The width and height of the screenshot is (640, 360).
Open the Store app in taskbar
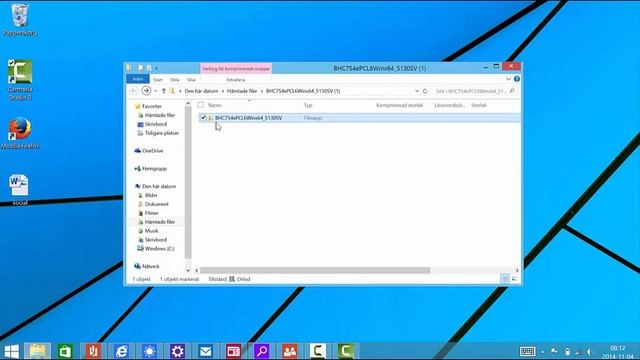click(x=65, y=351)
